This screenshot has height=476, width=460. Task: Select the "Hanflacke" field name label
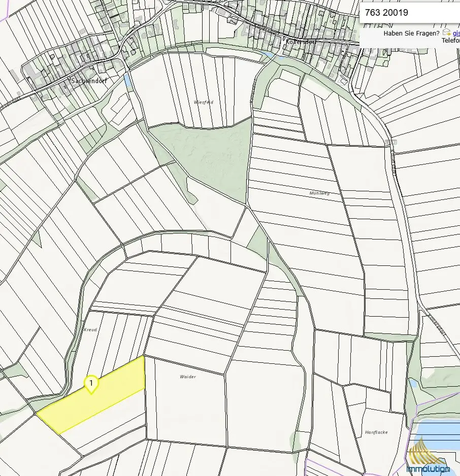[x=377, y=432]
